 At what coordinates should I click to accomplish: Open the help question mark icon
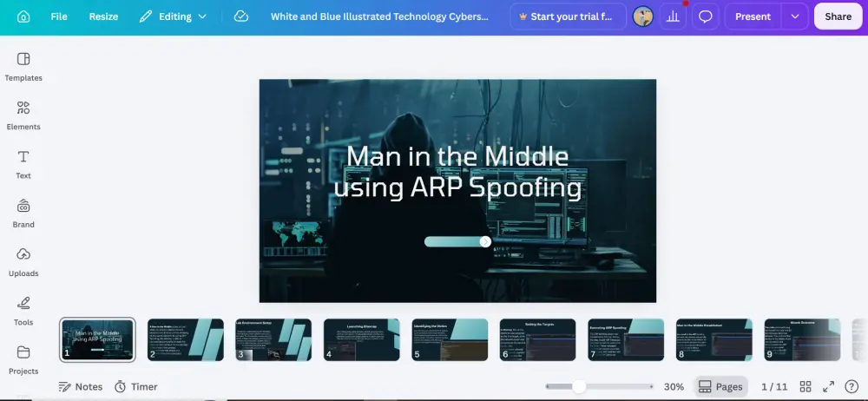(852, 386)
